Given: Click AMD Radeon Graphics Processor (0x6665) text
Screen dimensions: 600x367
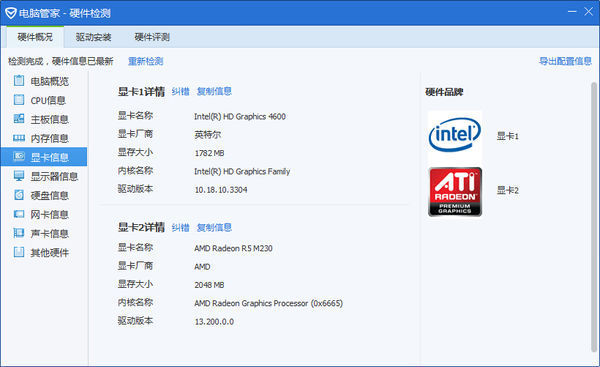Looking at the screenshot, I should tap(269, 303).
